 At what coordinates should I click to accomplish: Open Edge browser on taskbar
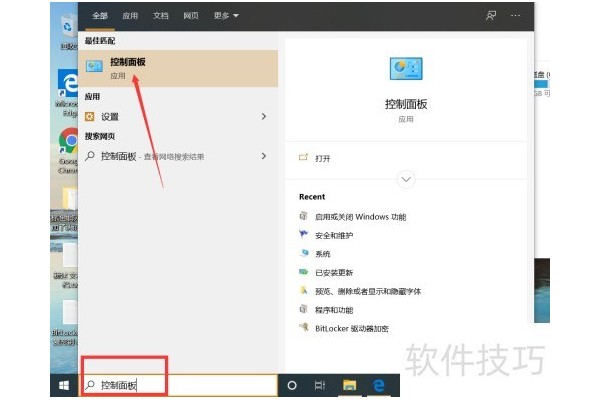tap(378, 385)
